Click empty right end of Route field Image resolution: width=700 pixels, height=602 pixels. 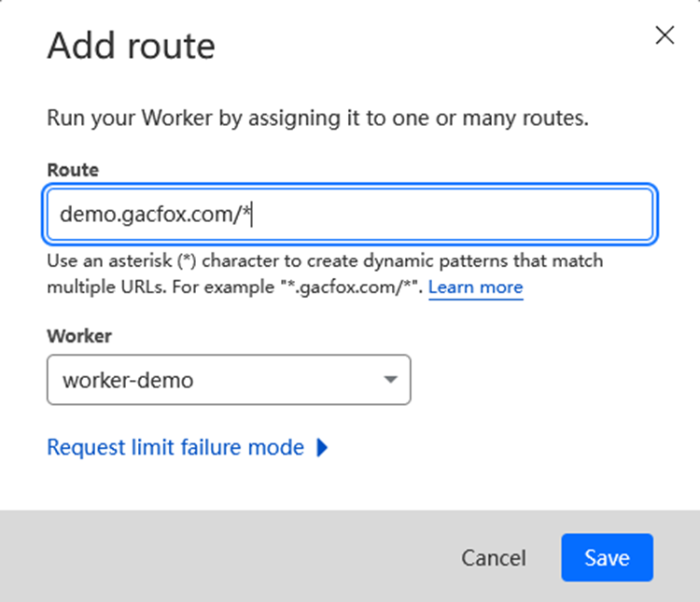[x=560, y=215]
